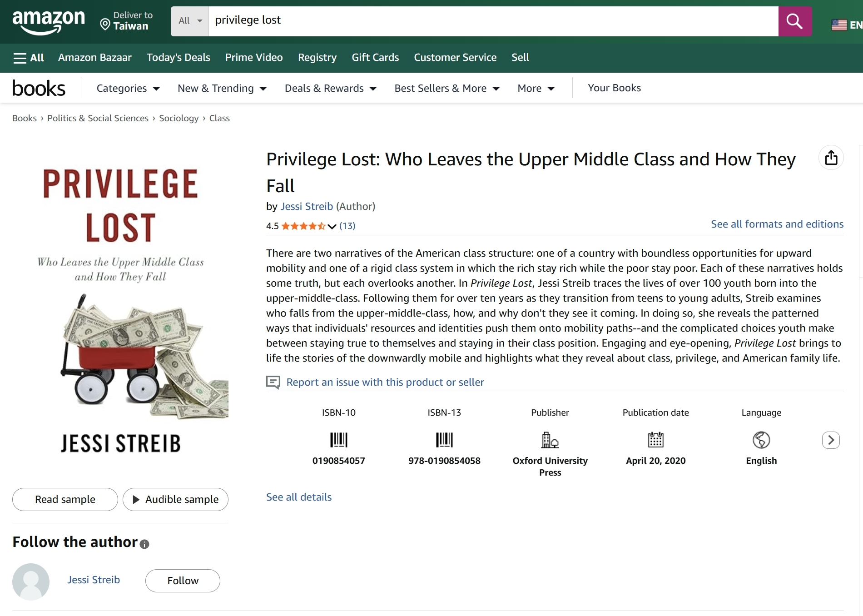Play the Audible sample

(175, 499)
